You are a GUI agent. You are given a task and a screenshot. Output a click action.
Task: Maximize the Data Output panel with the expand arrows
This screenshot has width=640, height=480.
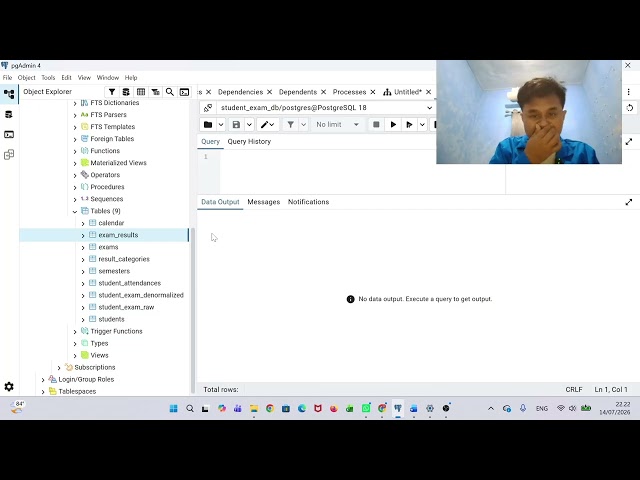tap(629, 202)
